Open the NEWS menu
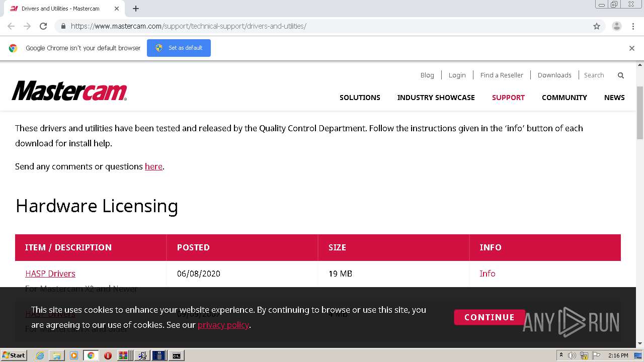644x362 pixels. [x=614, y=98]
